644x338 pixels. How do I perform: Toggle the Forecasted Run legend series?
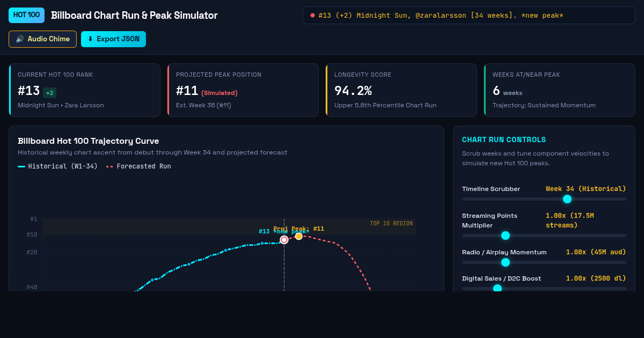[x=138, y=166]
